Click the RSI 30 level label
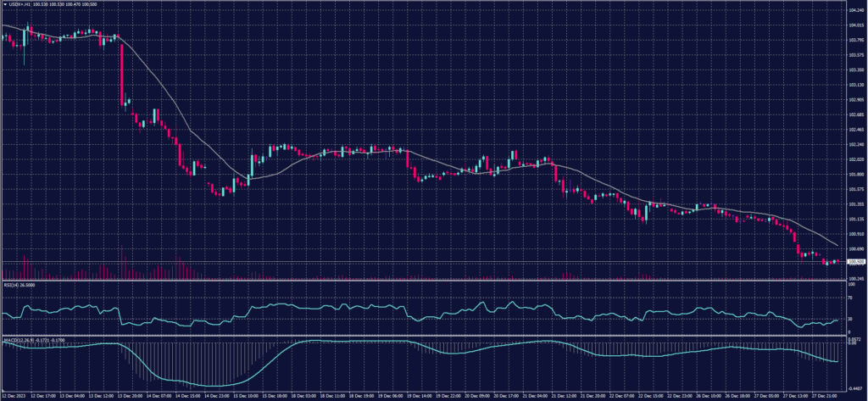The height and width of the screenshot is (401, 868). click(850, 320)
